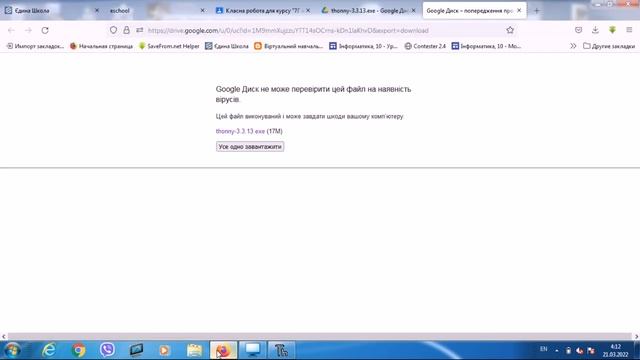
Task: Click the horizontal scrollbar track
Action: point(320,336)
